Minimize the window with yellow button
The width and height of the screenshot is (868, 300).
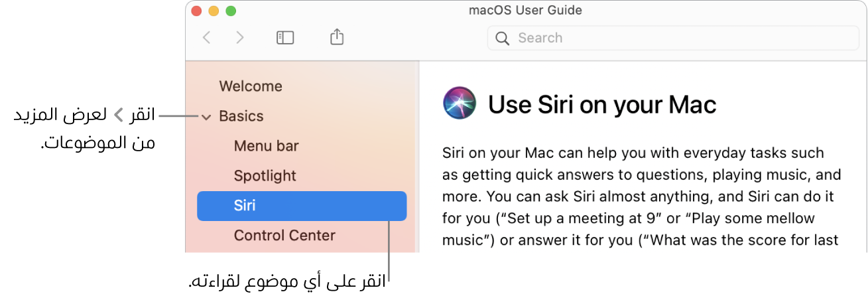point(214,11)
